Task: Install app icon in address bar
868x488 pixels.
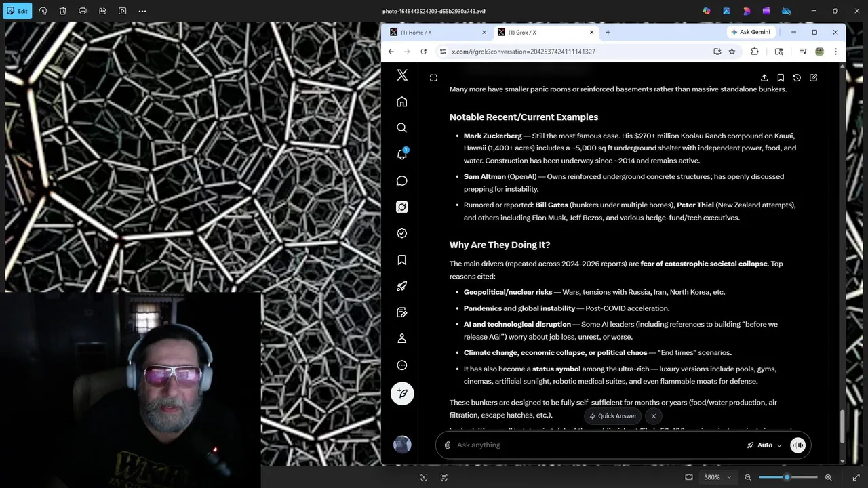Action: click(x=717, y=52)
